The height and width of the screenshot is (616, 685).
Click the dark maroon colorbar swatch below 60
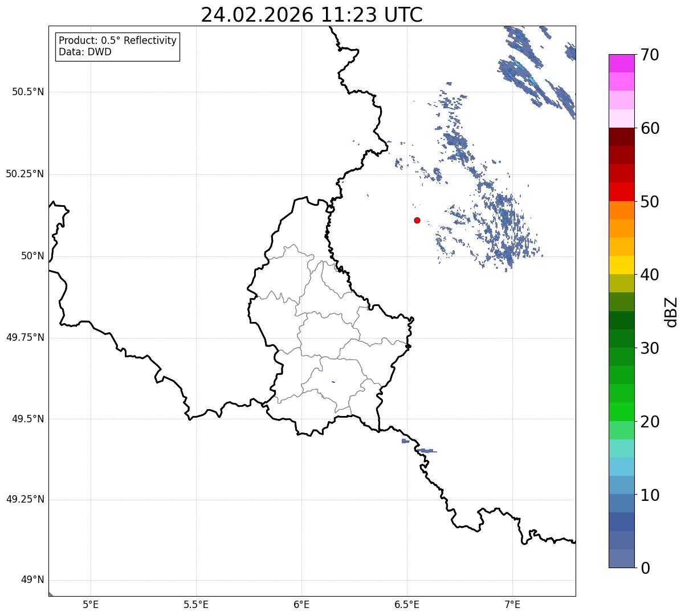[x=622, y=137]
